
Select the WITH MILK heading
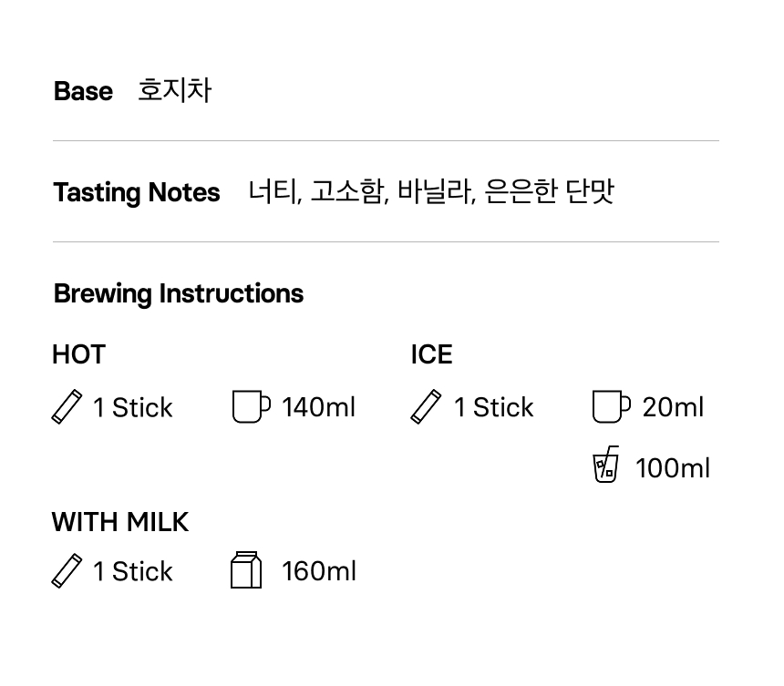tap(120, 522)
